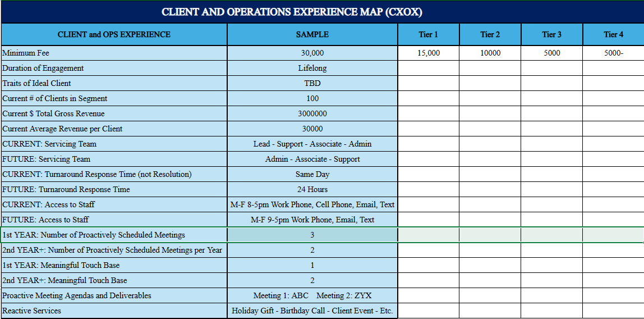Click the 'CURRENT: Access to Staff' label
644x319 pixels.
tap(114, 205)
